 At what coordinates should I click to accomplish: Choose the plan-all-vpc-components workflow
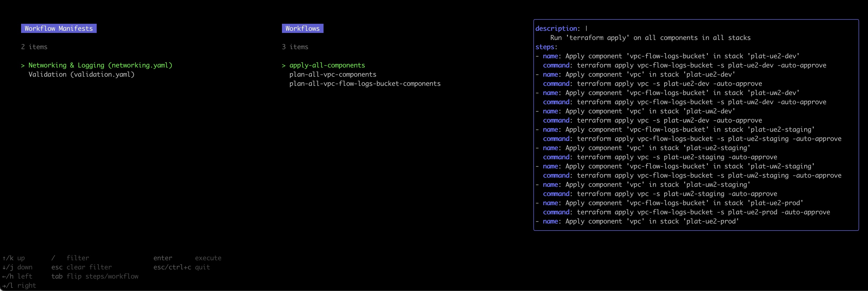[x=332, y=75]
